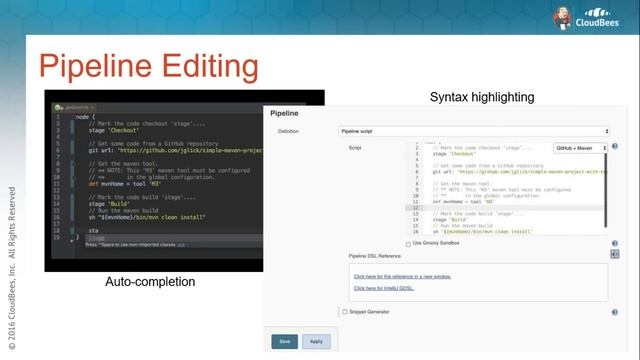Click the git url line in Jenkins script editor
The width and height of the screenshot is (640, 360).
(519, 172)
